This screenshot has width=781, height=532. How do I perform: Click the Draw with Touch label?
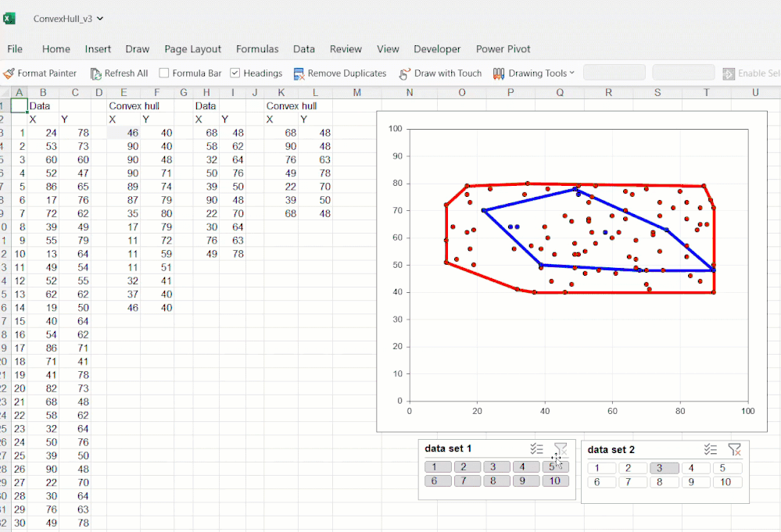448,73
